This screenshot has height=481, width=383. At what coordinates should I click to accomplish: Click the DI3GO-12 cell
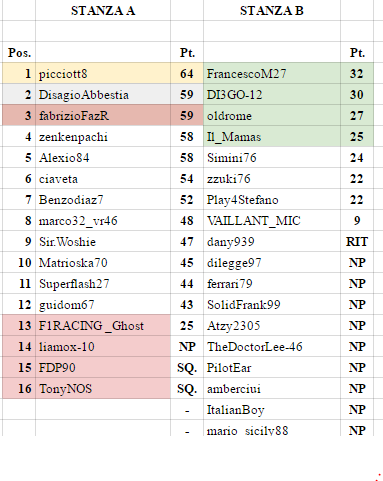[x=272, y=94]
